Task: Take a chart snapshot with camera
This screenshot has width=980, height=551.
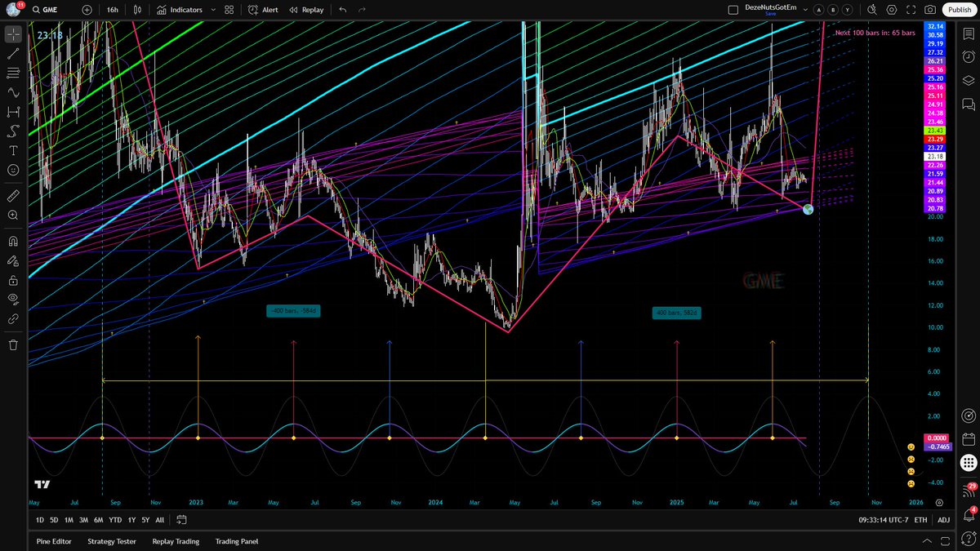Action: [930, 10]
